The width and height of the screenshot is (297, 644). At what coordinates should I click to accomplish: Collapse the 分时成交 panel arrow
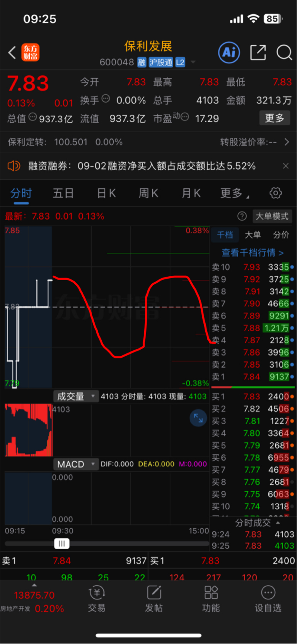pos(278,523)
